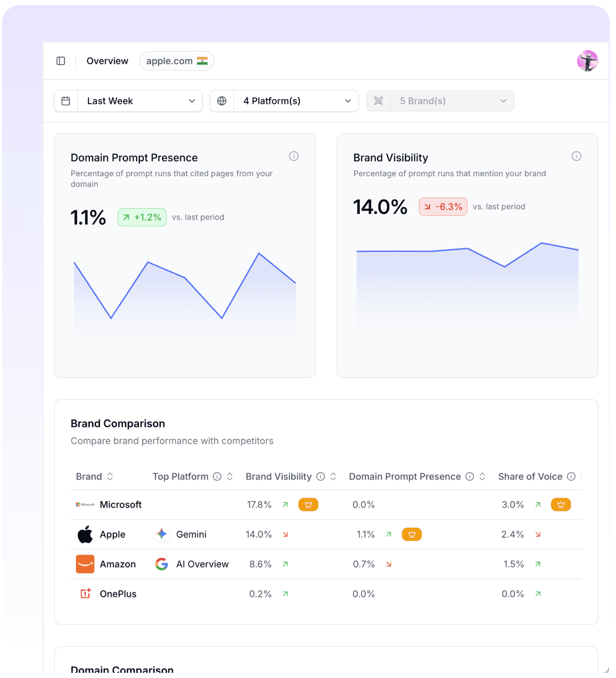Select the Microsoft brand name

point(120,505)
